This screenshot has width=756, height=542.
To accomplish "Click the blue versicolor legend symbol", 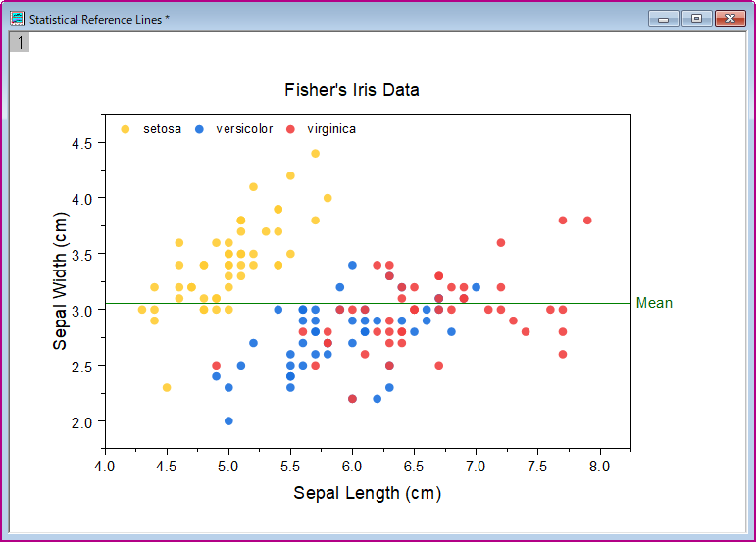I will (200, 129).
